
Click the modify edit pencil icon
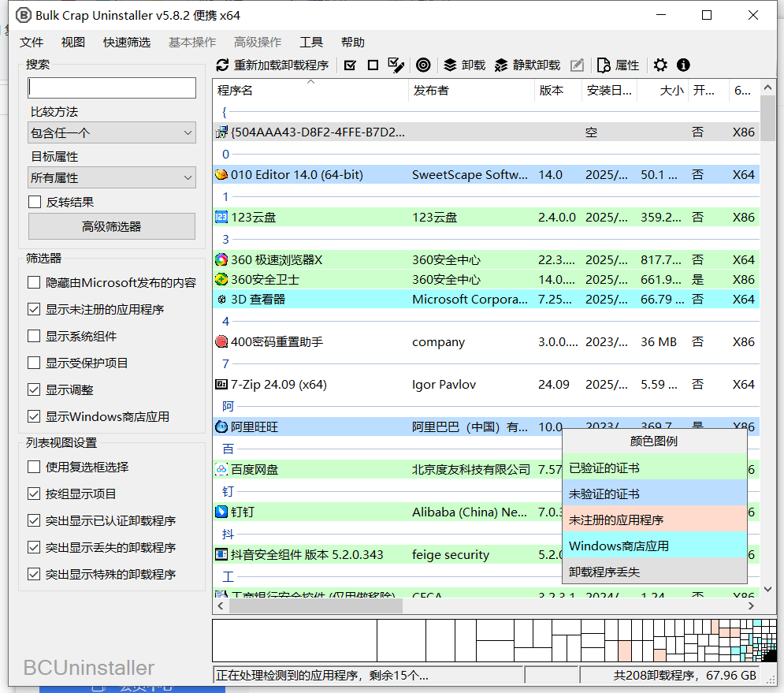pyautogui.click(x=577, y=65)
